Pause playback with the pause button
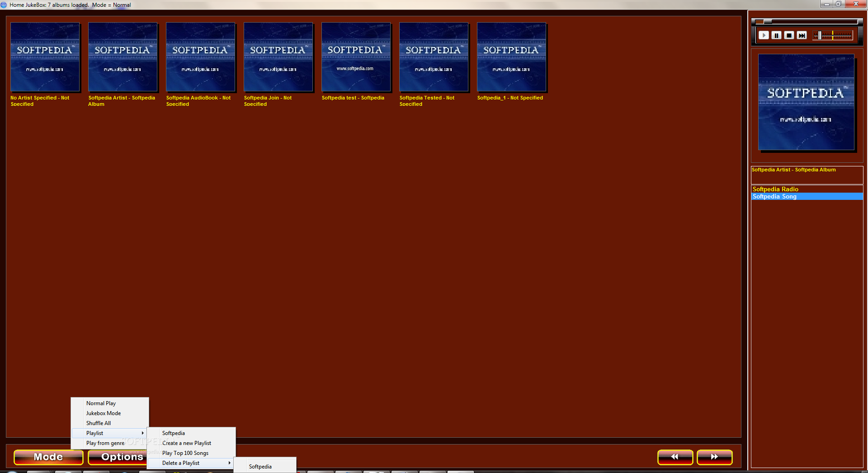The height and width of the screenshot is (473, 868). [776, 35]
